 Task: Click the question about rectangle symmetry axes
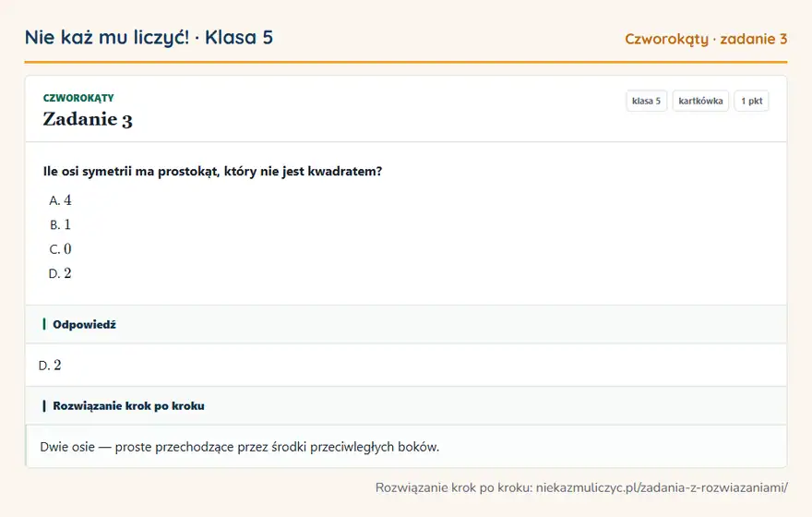pyautogui.click(x=212, y=172)
